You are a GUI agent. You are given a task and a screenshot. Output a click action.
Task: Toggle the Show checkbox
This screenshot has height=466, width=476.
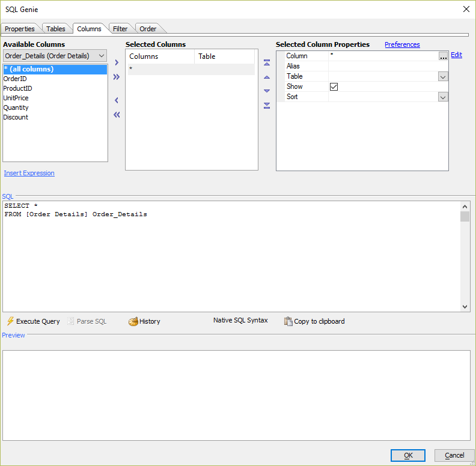pyautogui.click(x=334, y=86)
